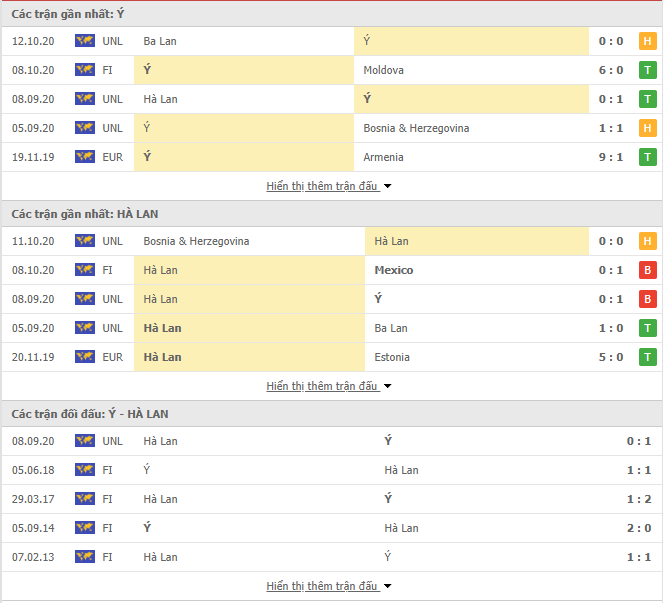Click Estonia team name

point(392,357)
